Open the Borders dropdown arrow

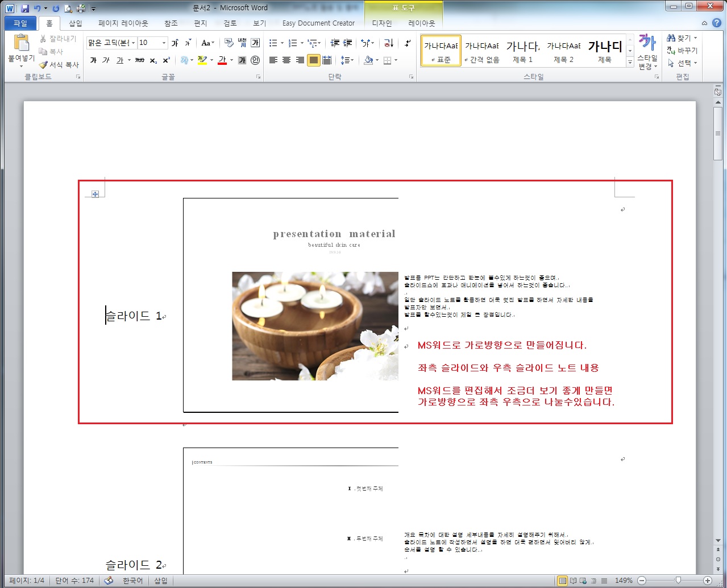coord(396,60)
